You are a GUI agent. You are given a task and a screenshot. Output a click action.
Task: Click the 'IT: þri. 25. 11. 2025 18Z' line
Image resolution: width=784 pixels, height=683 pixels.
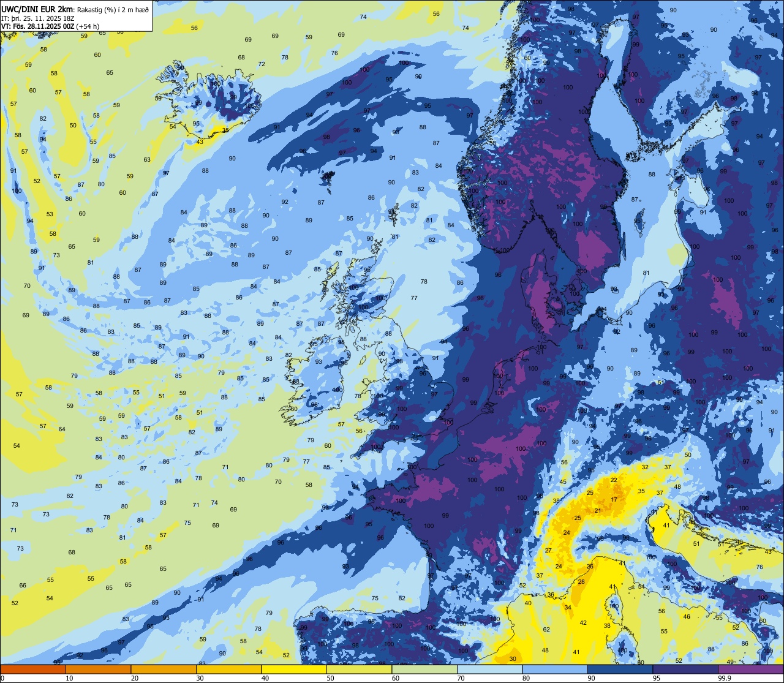pyautogui.click(x=38, y=18)
